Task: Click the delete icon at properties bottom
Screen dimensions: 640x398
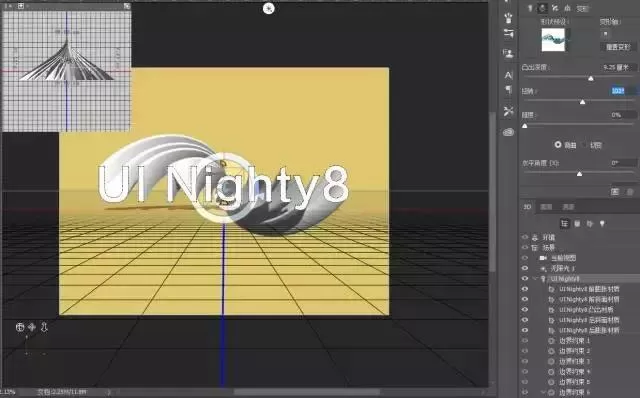Action: (x=630, y=191)
